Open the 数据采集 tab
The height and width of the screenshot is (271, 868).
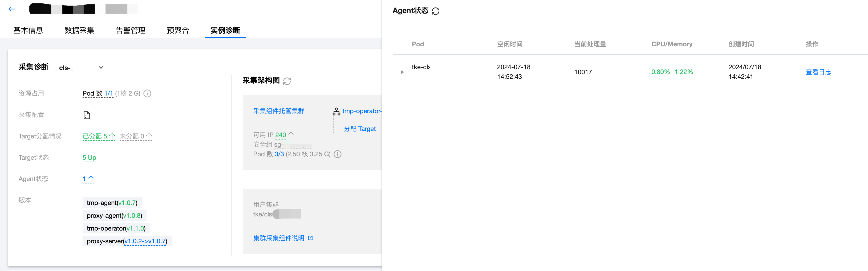(x=79, y=30)
